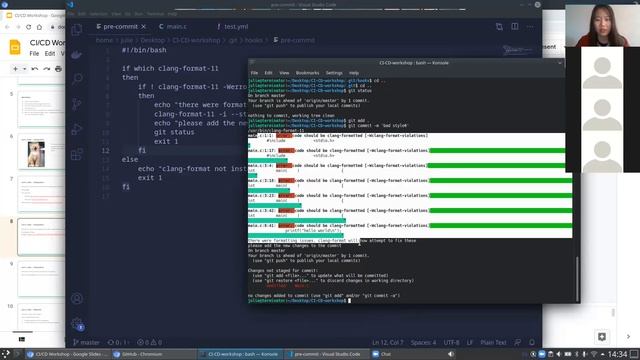
Task: Open the Accounts menu in VS Code
Action: 77,299
